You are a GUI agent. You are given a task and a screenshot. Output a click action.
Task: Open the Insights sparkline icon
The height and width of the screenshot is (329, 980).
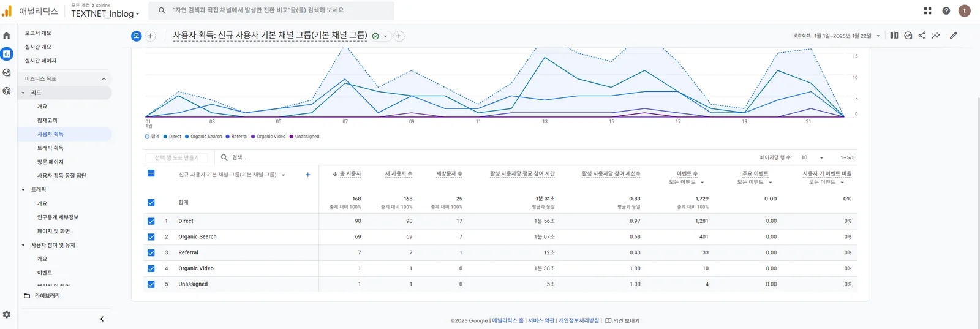pos(936,36)
